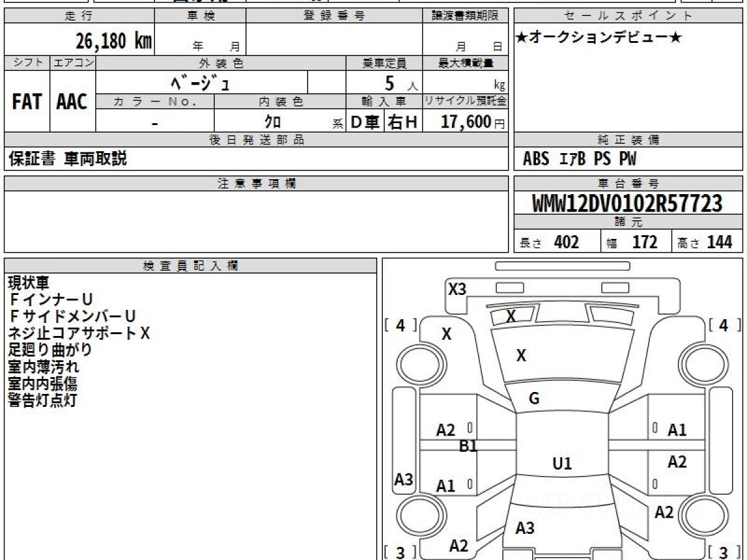This screenshot has height=560, width=747.
Task: Select the 現状車 inspector note
Action: [28, 283]
